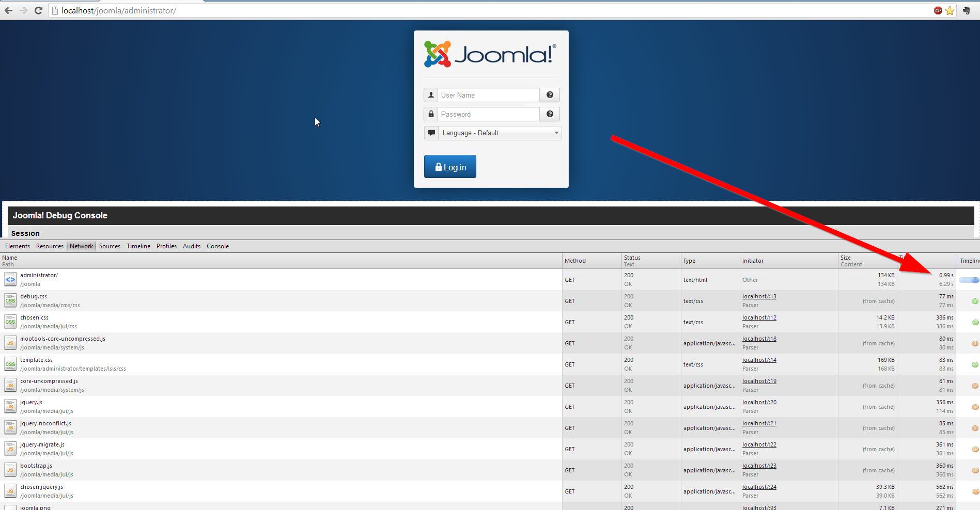Open the localhost/:13 initiator link

tap(759, 296)
